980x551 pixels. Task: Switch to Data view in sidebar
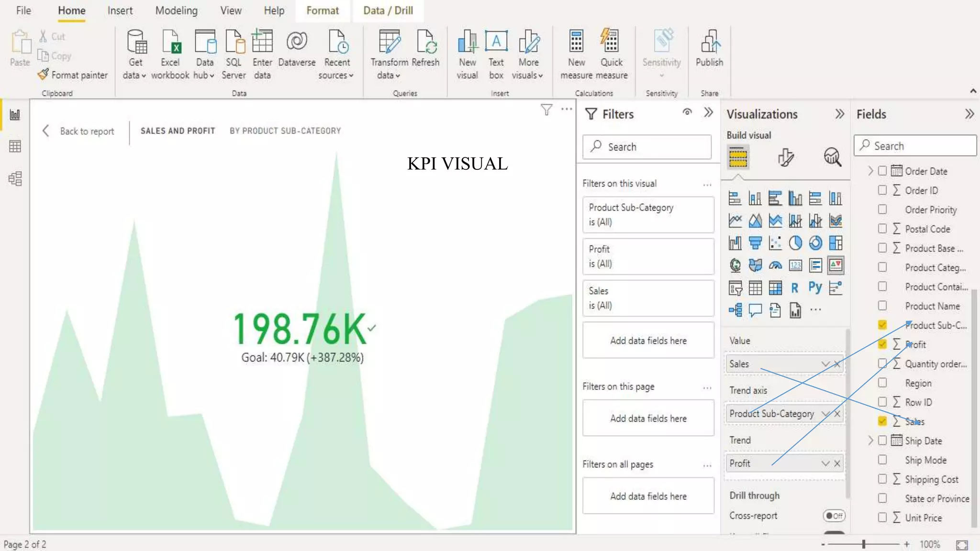[15, 146]
